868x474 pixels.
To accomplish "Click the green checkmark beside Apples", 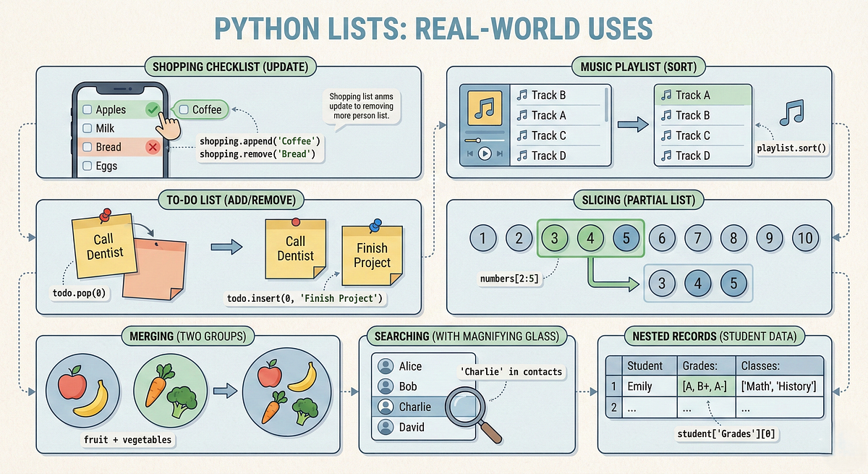I will (153, 110).
